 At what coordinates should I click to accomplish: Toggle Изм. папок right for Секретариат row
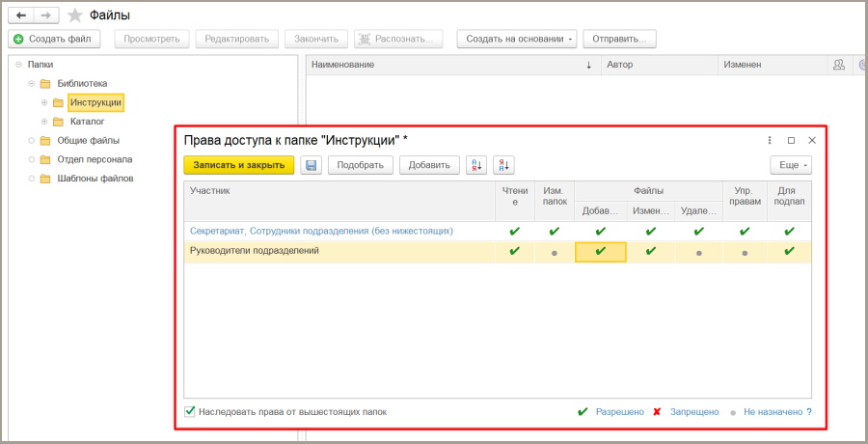click(555, 231)
